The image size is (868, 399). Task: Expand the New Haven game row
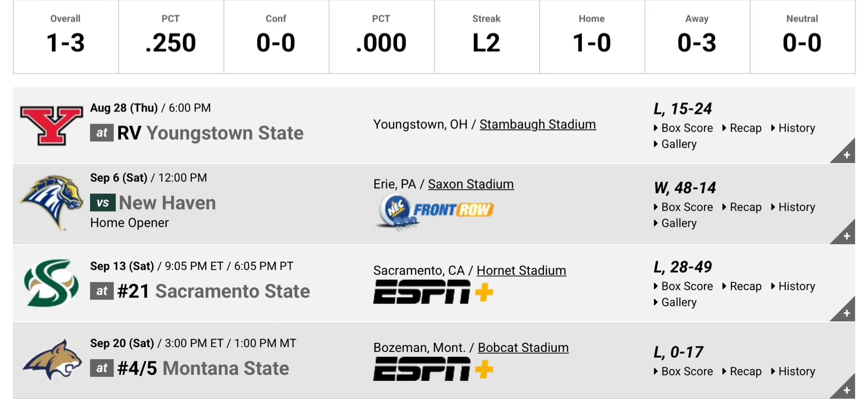pos(845,235)
